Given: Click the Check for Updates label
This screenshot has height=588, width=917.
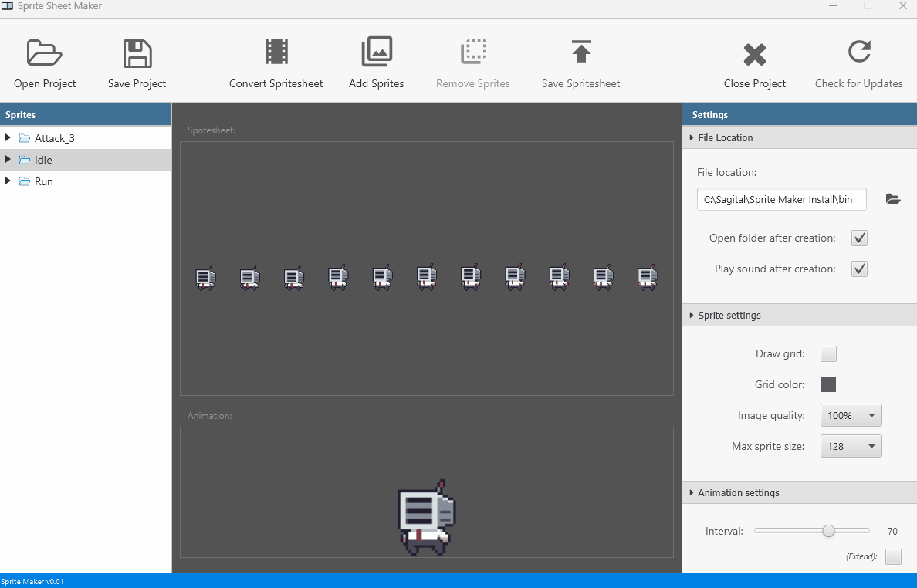Looking at the screenshot, I should coord(858,83).
